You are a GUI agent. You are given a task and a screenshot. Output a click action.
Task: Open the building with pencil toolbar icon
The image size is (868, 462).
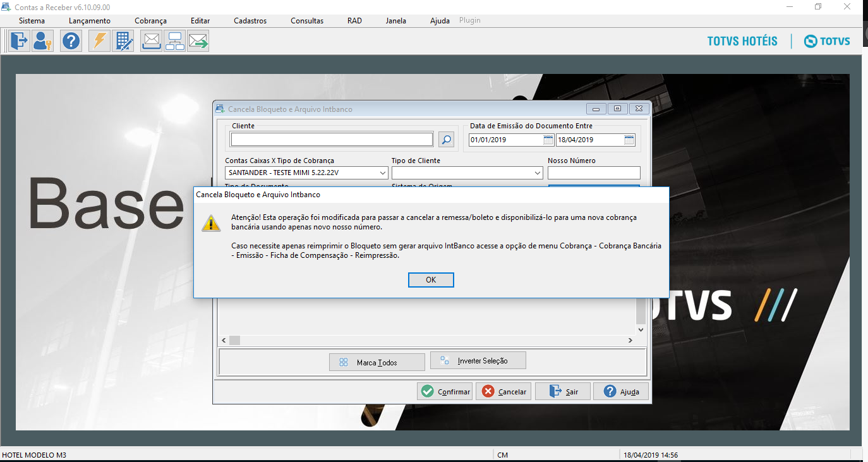pos(123,41)
